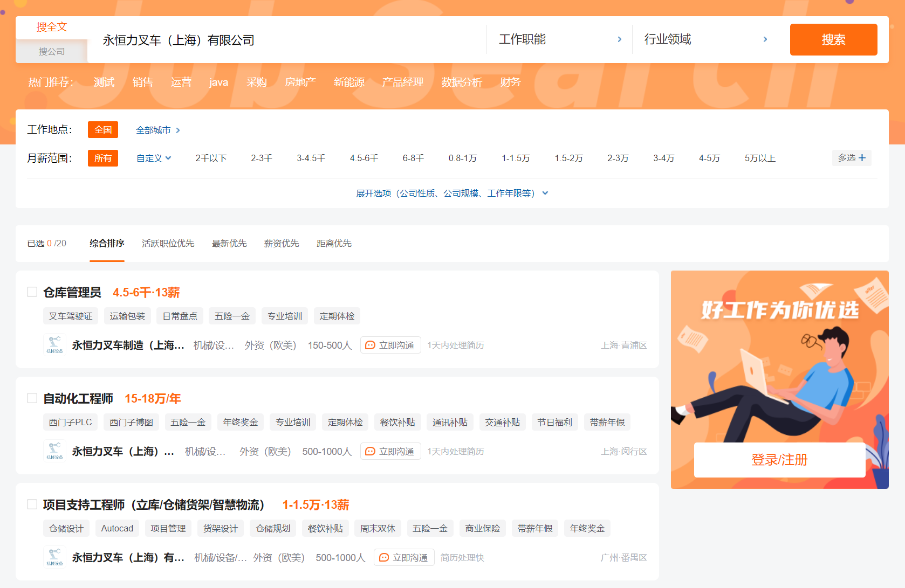Image resolution: width=905 pixels, height=588 pixels.
Task: Open 全部城市 city selector
Action: point(158,130)
